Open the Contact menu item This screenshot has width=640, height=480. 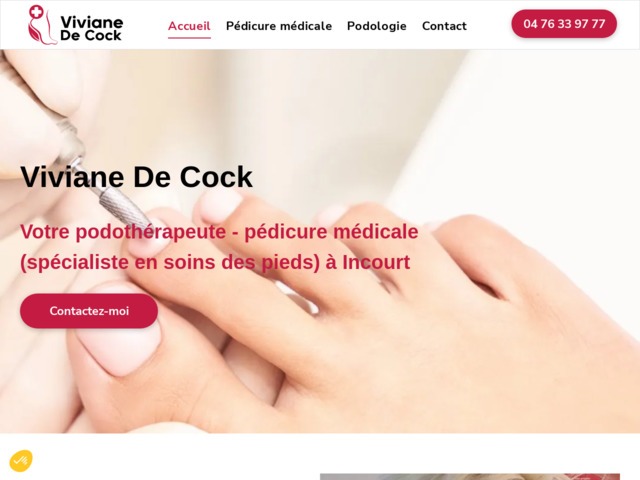coord(444,26)
